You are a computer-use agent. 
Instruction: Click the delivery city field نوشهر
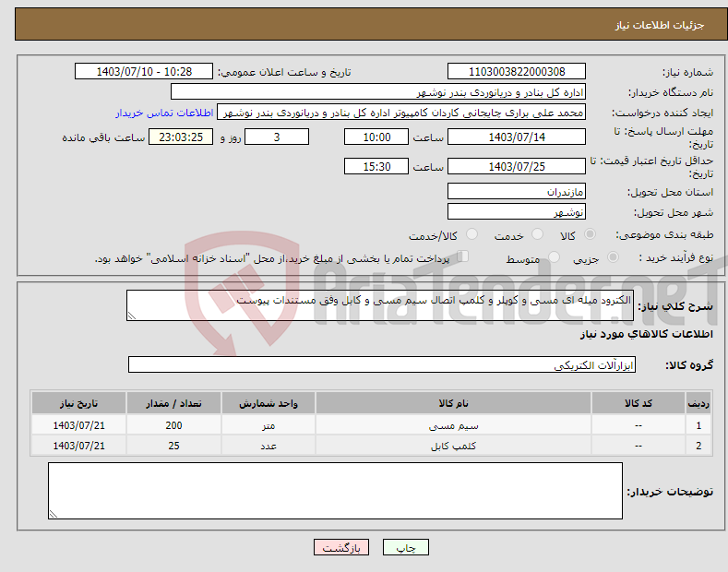[x=517, y=211]
